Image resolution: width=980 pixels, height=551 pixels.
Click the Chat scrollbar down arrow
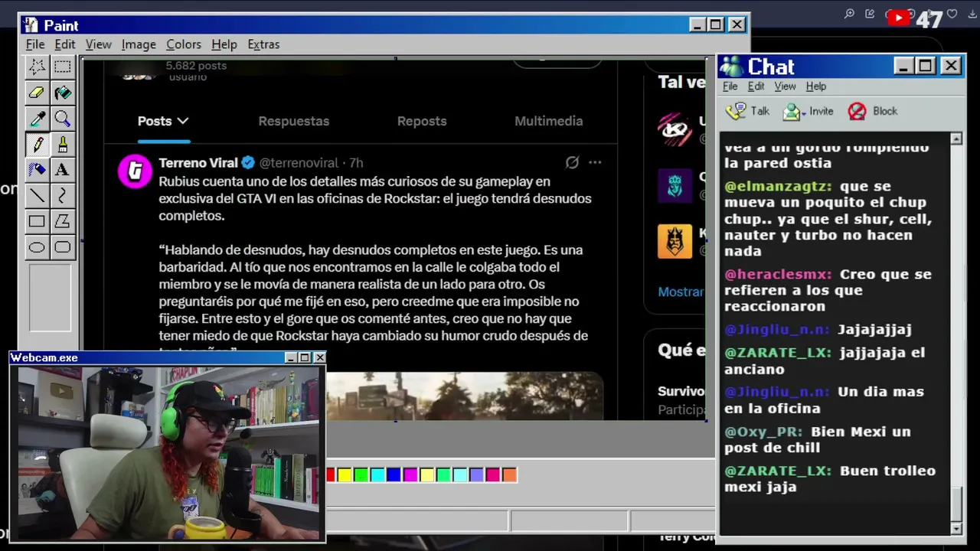tap(956, 529)
